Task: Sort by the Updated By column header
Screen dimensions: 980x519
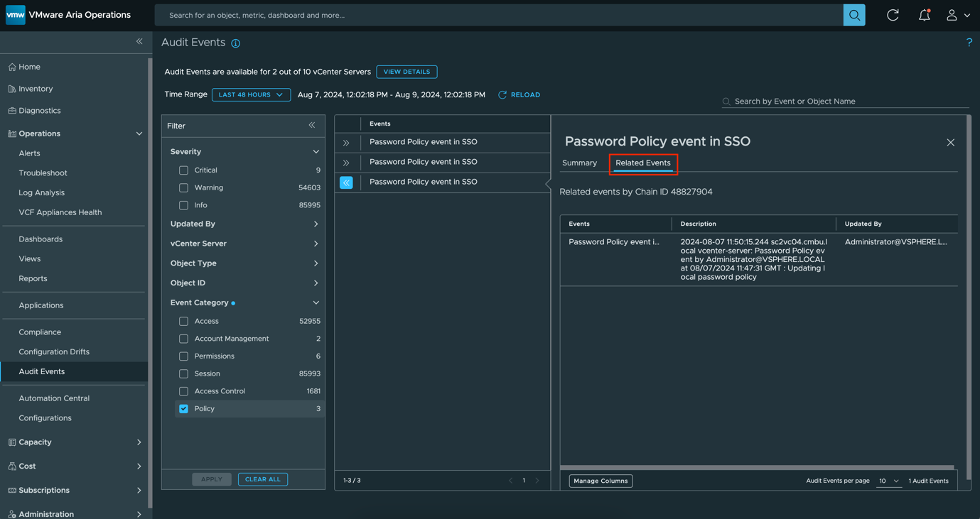Action: click(863, 224)
